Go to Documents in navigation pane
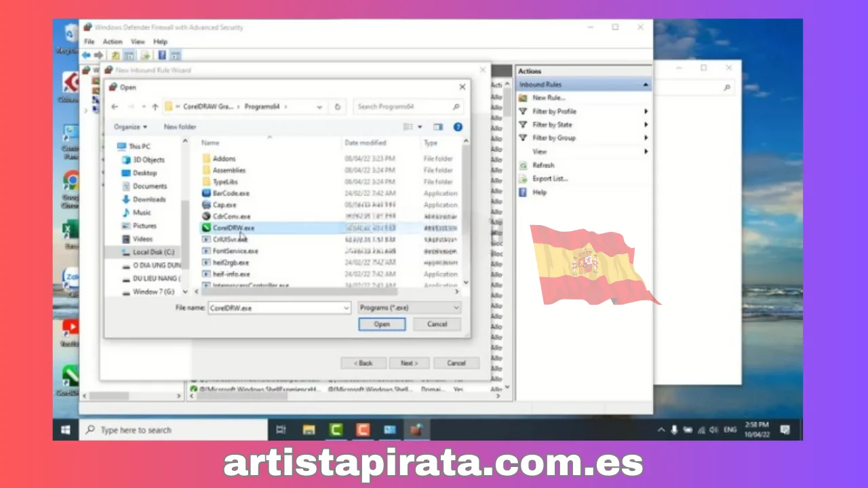This screenshot has width=868, height=488. (x=149, y=186)
